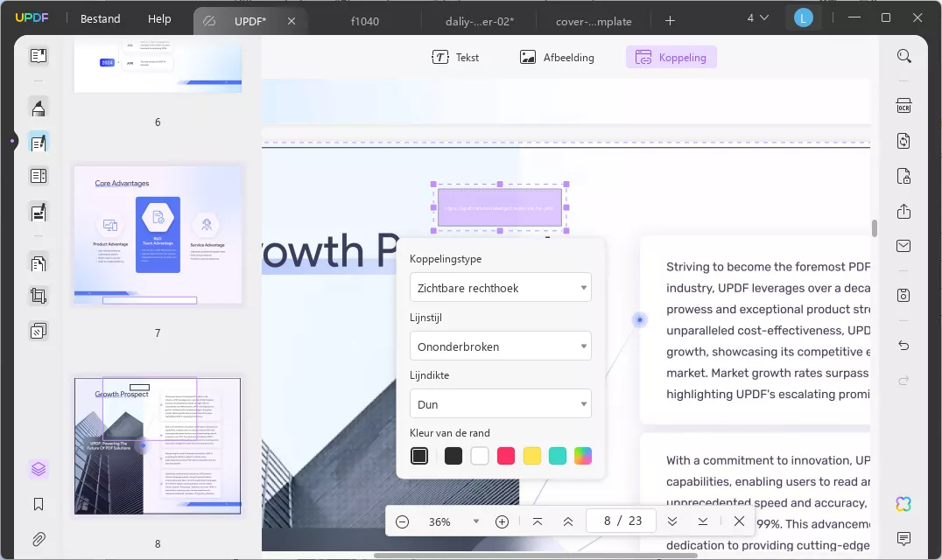Show the Bookmarks panel
Image resolution: width=942 pixels, height=560 pixels.
tap(39, 504)
